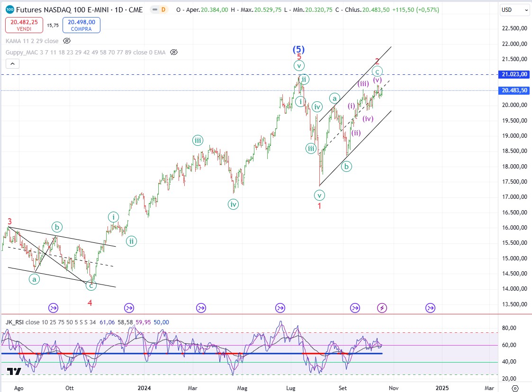Click the Set label on time axis

343,388
